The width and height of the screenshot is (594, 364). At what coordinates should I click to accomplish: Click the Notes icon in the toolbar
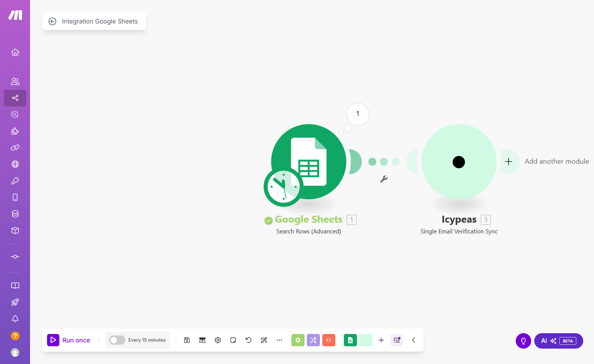[233, 340]
